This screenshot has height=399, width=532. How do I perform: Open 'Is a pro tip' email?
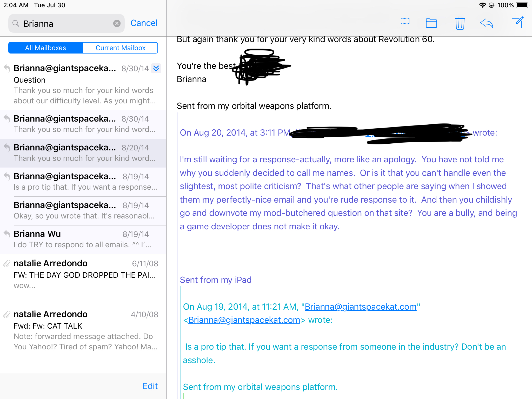pyautogui.click(x=83, y=182)
